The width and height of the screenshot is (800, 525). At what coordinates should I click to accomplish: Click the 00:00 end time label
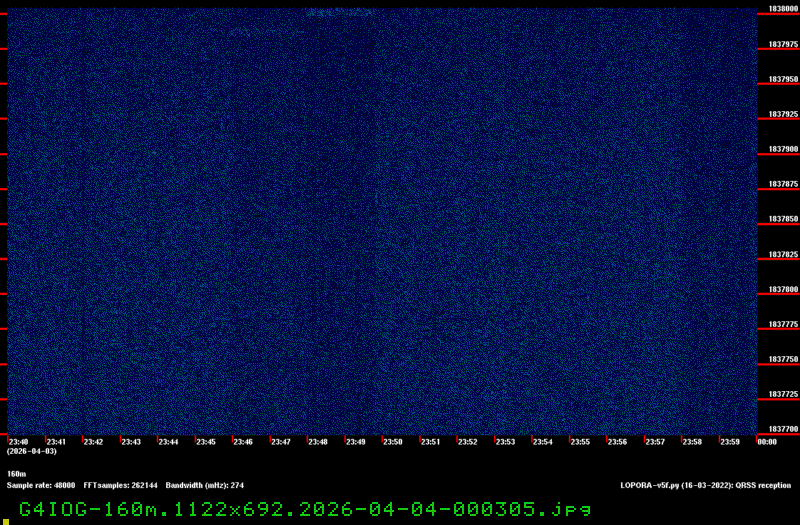click(767, 441)
